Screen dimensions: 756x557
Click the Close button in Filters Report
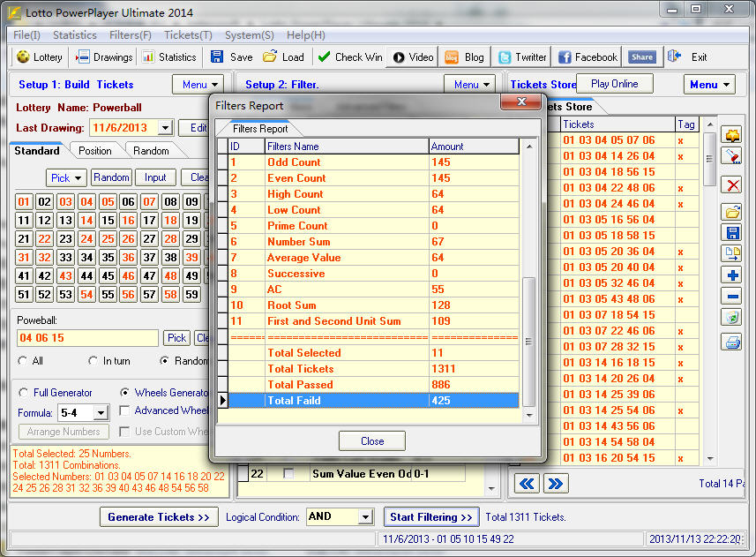[372, 440]
